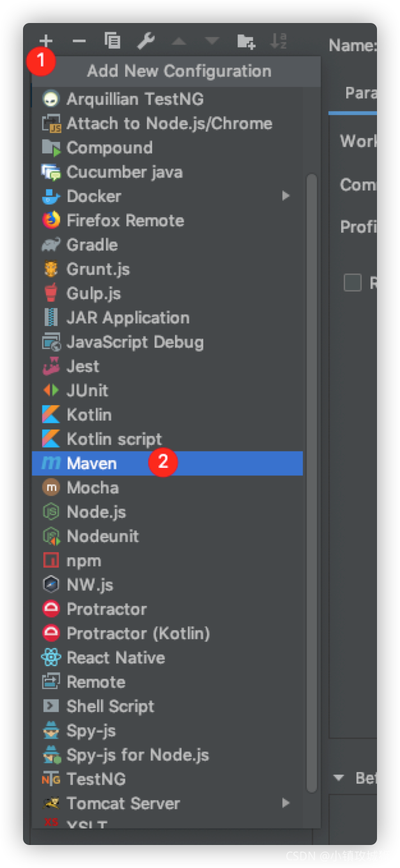This screenshot has height=868, width=400.
Task: Click the Cucumber java icon
Action: coord(51,172)
